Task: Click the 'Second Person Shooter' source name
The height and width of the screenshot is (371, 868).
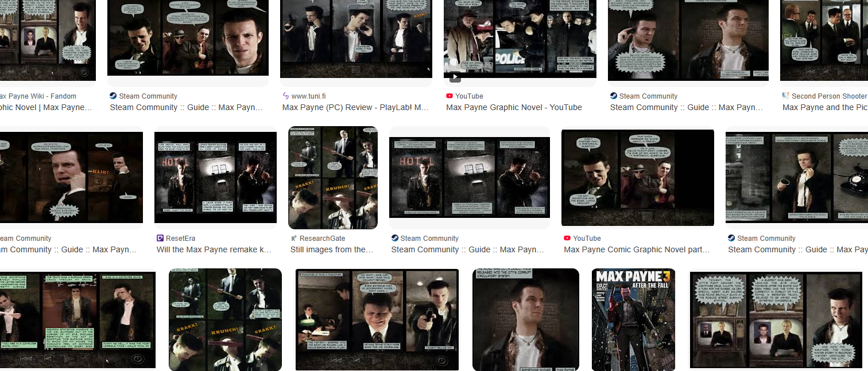Action: (829, 96)
